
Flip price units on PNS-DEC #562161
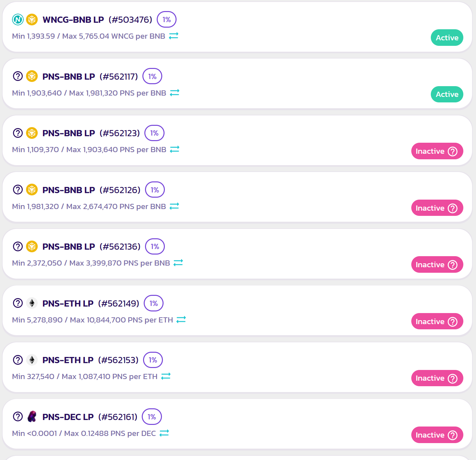point(164,433)
